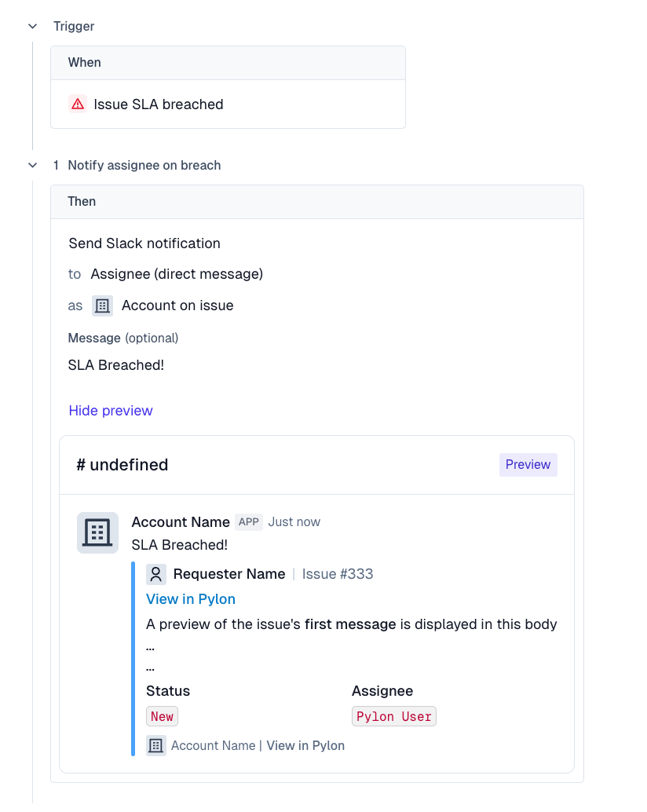Image resolution: width=647 pixels, height=812 pixels.
Task: Click the building icon beside Account on issue
Action: (102, 305)
